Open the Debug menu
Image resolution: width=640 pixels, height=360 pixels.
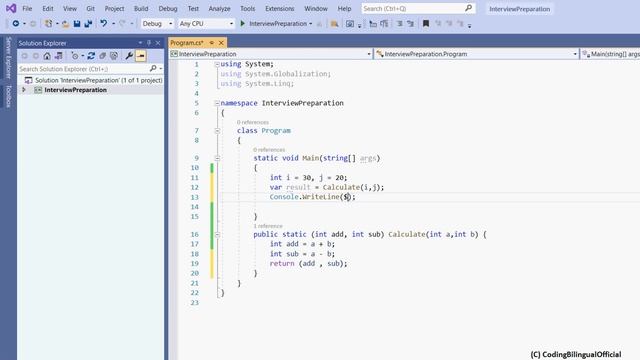pos(168,8)
